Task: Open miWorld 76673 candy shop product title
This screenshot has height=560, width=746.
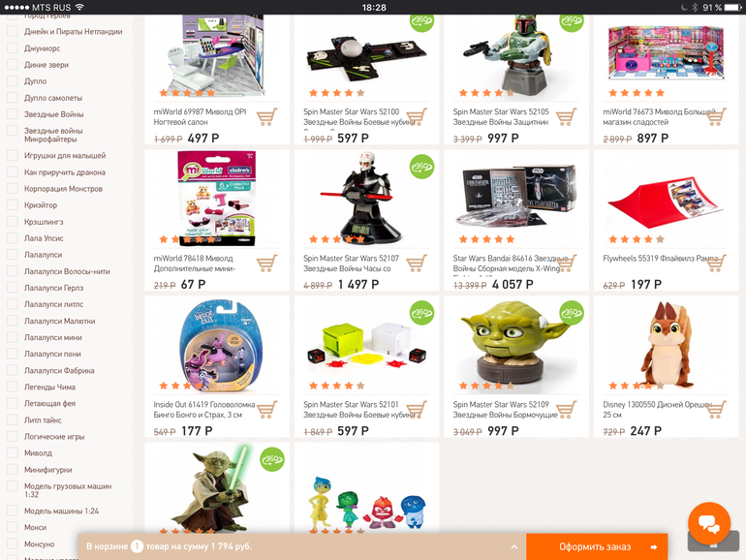Action: [x=658, y=117]
